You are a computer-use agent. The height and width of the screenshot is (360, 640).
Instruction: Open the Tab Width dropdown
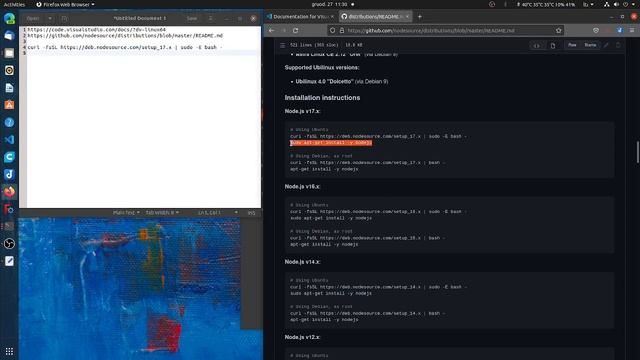click(x=162, y=213)
